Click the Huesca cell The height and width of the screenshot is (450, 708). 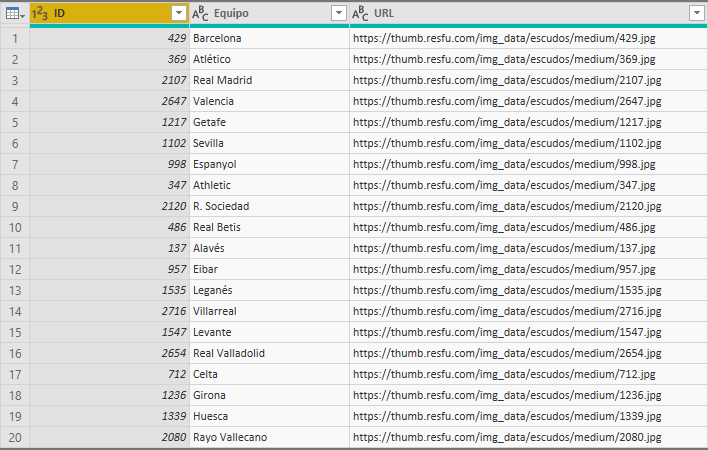(269, 417)
